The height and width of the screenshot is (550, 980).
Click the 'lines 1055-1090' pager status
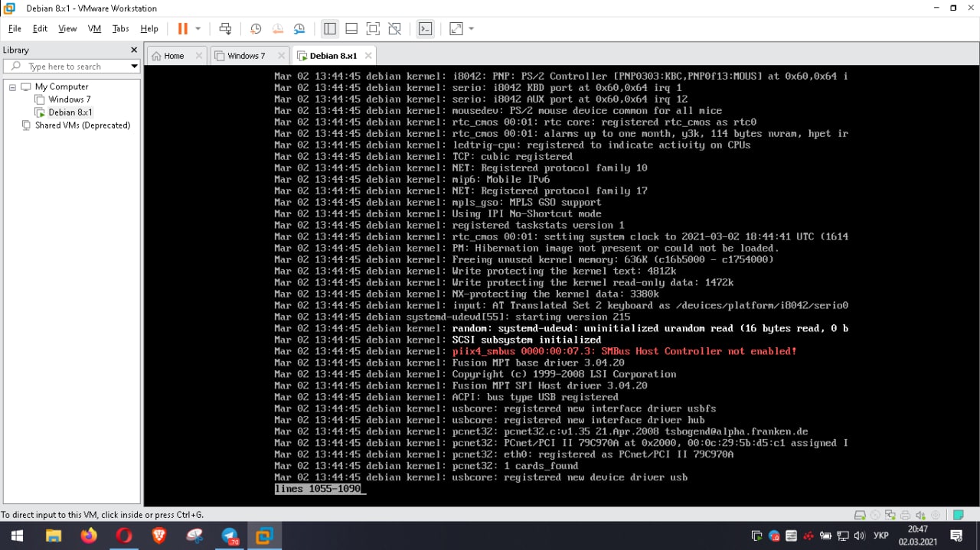[318, 489]
